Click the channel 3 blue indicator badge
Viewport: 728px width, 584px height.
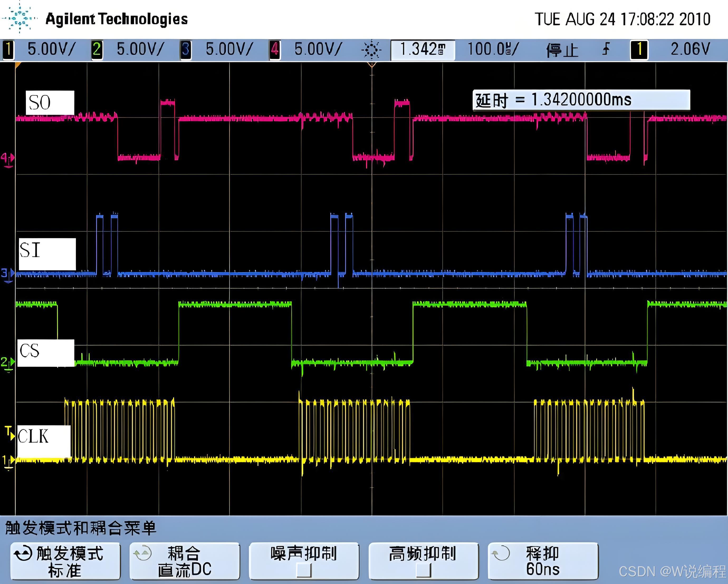[x=186, y=50]
